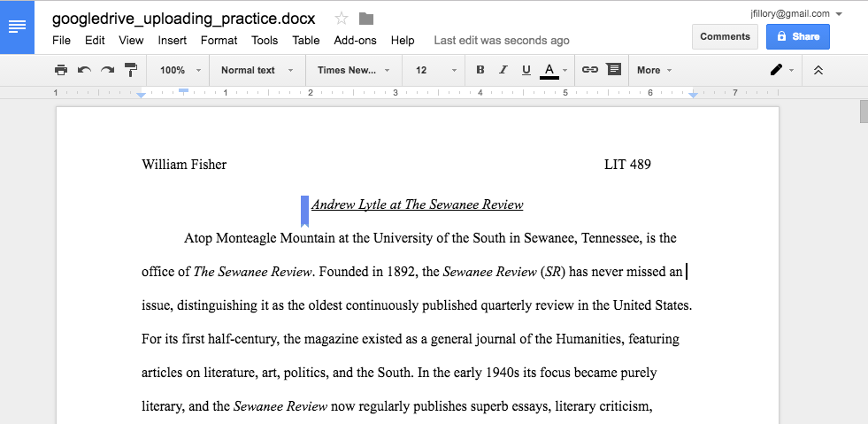
Task: Expand the Normal text style dropdown
Action: [x=257, y=70]
